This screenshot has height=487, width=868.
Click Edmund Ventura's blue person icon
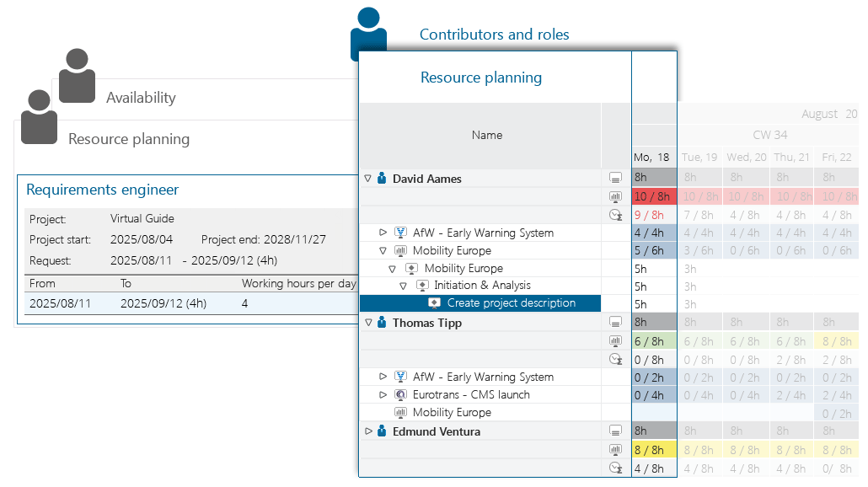coord(382,431)
